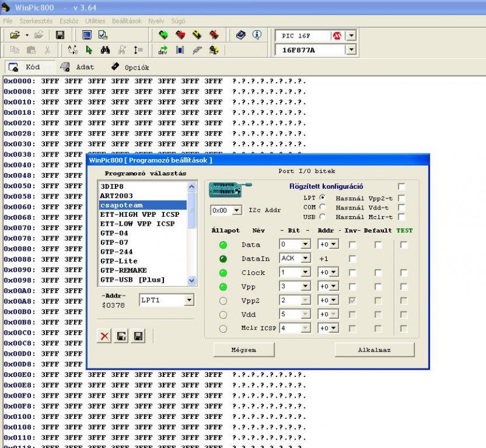Switch to the Adat tab
Screen dimensions: 486x448
click(78, 67)
